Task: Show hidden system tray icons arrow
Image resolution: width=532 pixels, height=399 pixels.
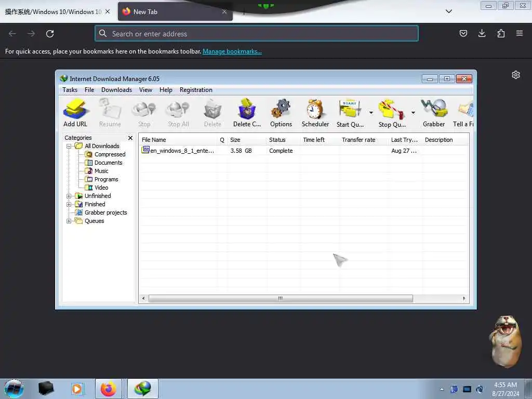Action: (x=442, y=389)
